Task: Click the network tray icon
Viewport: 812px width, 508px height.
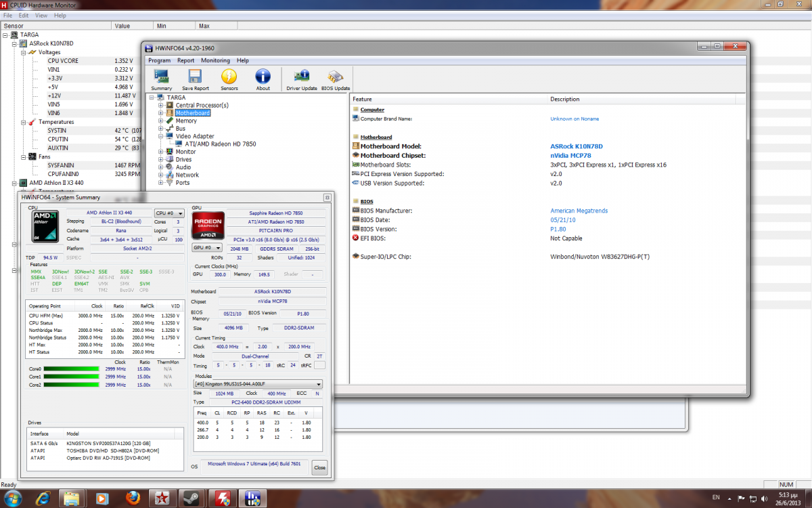Action: pos(752,499)
